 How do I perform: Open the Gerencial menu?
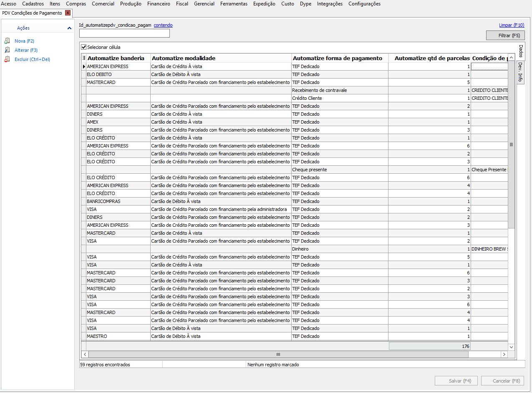204,4
